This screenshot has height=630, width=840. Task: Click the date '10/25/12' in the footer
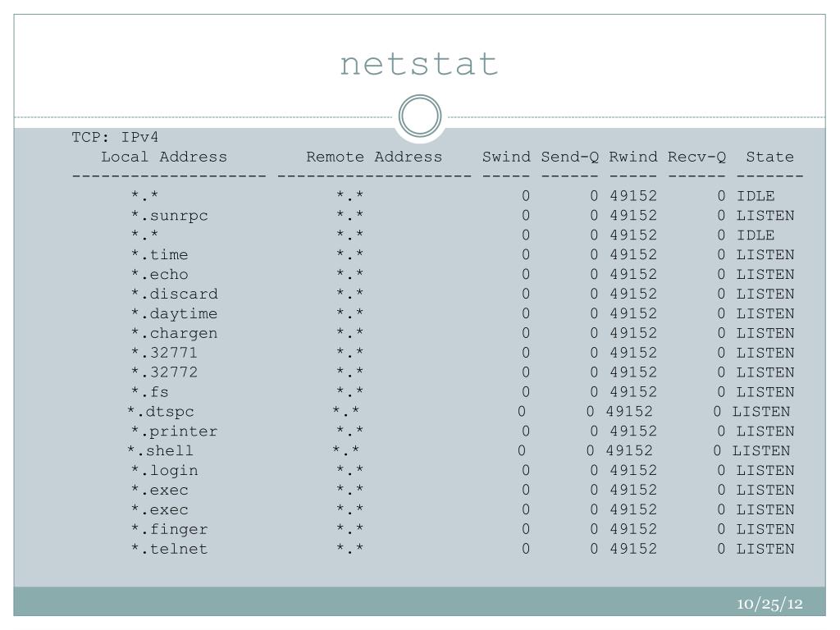coord(769,605)
